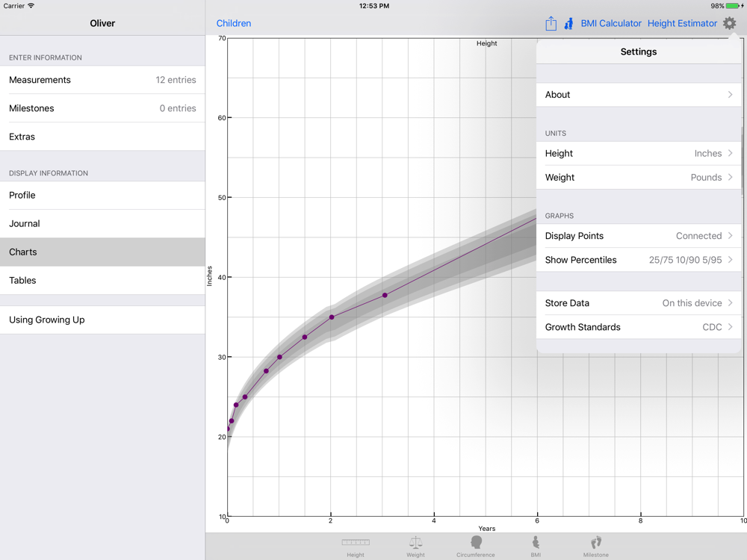This screenshot has width=747, height=560.
Task: Tap the data point near age 3
Action: click(385, 295)
